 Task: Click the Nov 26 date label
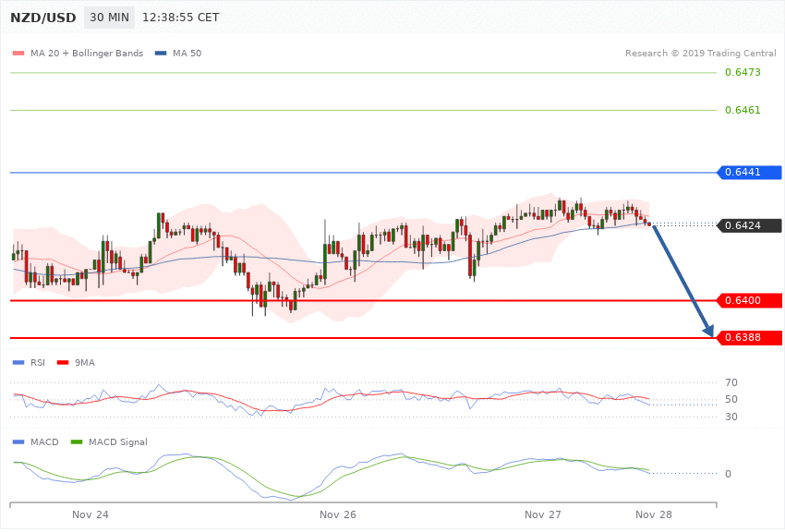point(338,515)
